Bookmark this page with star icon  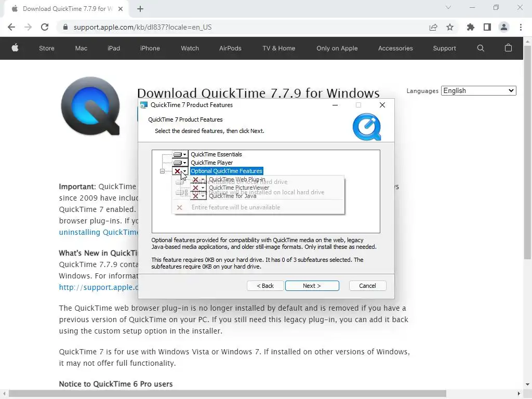coord(450,27)
